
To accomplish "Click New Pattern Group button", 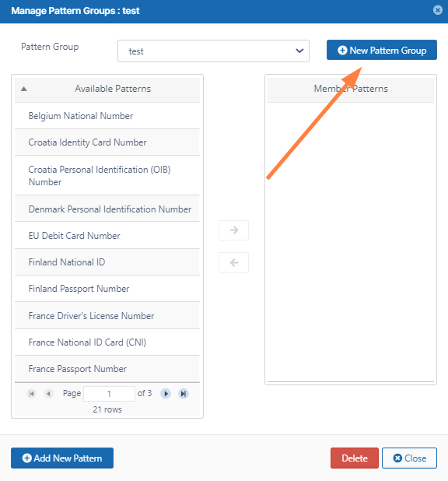I will point(382,50).
